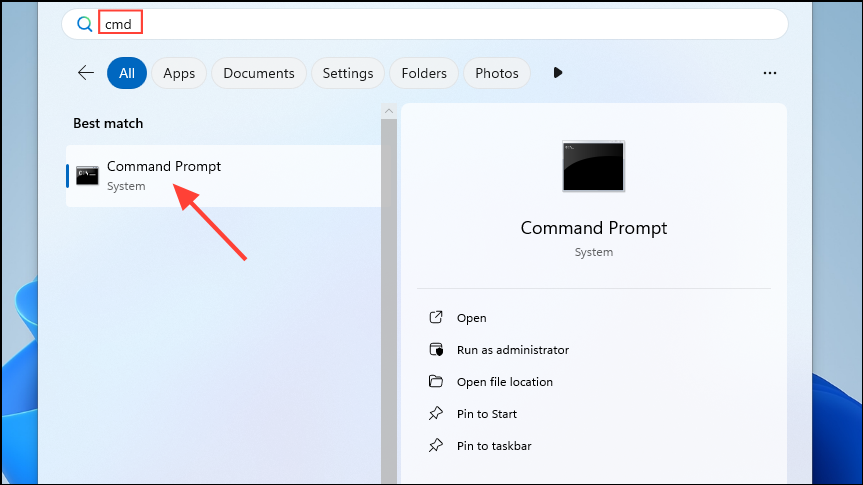Click the search magnifier icon

[84, 24]
